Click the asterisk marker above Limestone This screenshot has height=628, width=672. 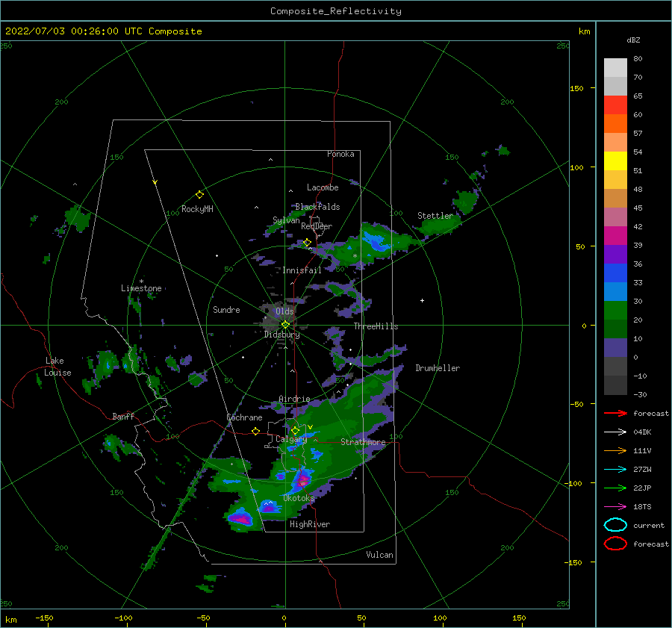[x=141, y=282]
